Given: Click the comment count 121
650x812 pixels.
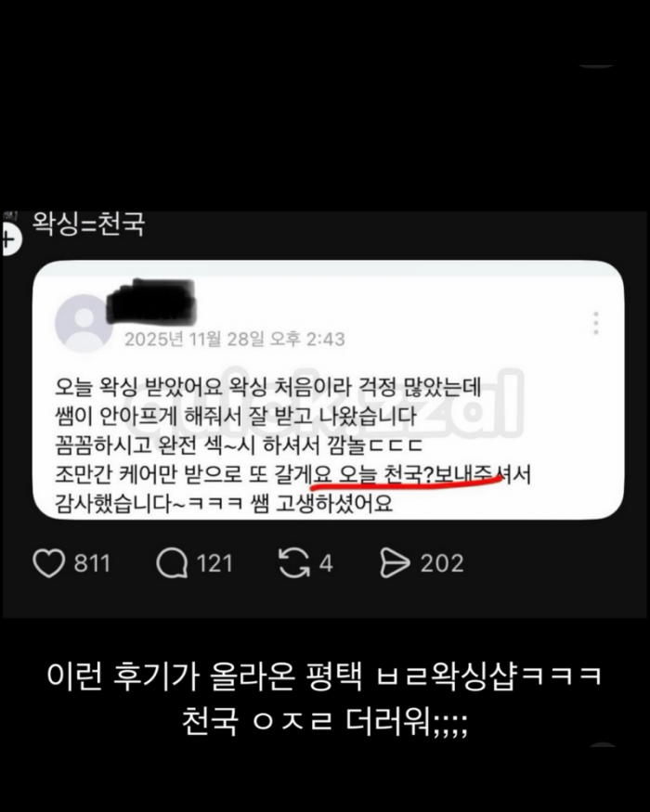Looking at the screenshot, I should (x=214, y=563).
